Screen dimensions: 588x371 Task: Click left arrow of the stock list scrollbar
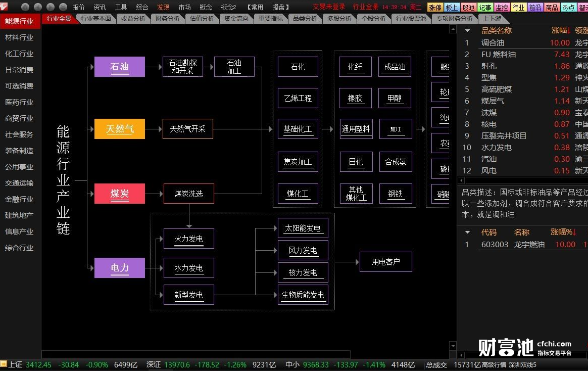461,355
